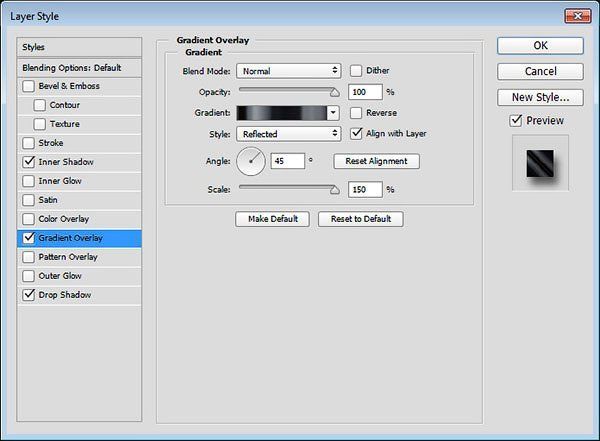Click Reset to Default button

pyautogui.click(x=361, y=219)
